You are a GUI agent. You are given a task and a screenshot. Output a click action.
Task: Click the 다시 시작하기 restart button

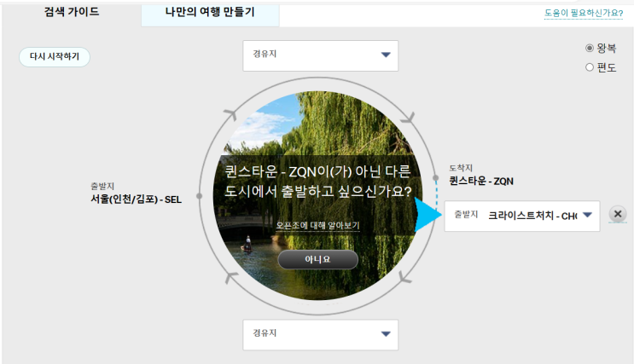55,56
